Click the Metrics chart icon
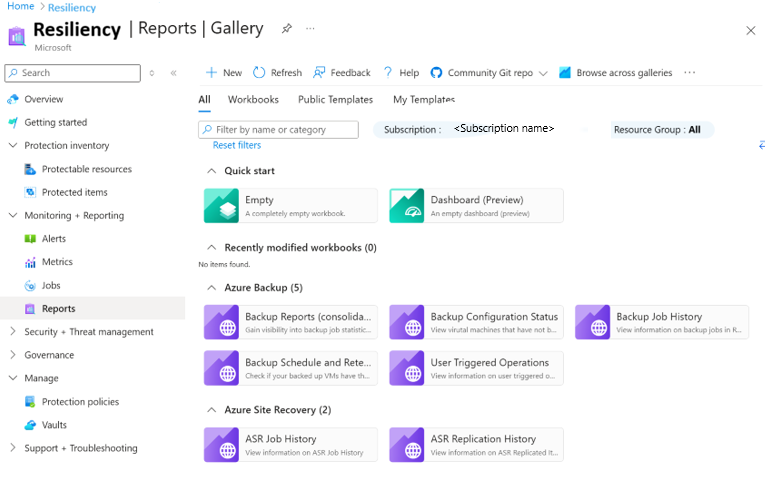The width and height of the screenshot is (765, 492). click(x=30, y=263)
